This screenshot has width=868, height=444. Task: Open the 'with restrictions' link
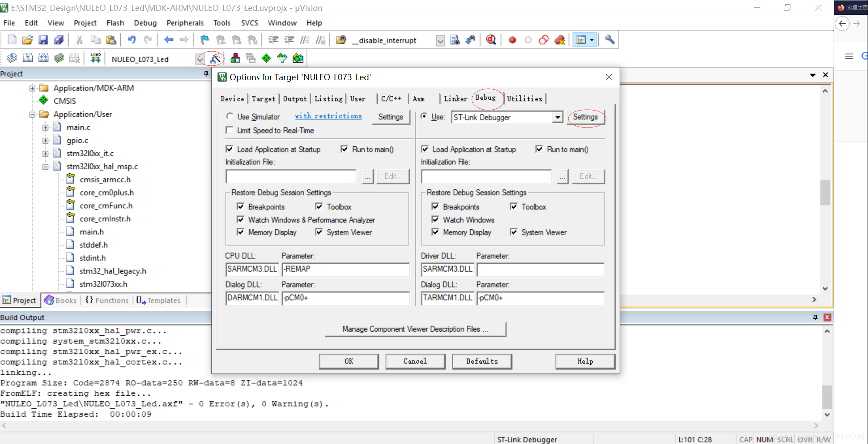coord(329,116)
